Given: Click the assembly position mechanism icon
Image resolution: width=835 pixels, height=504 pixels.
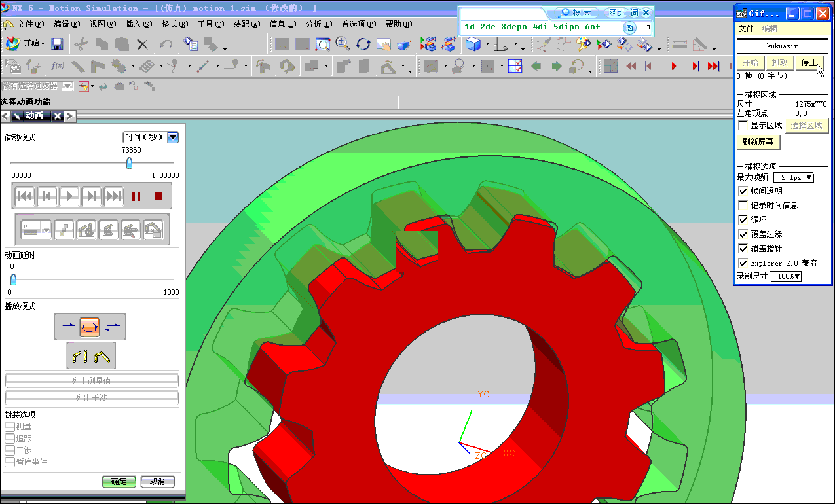Looking at the screenshot, I should [102, 356].
